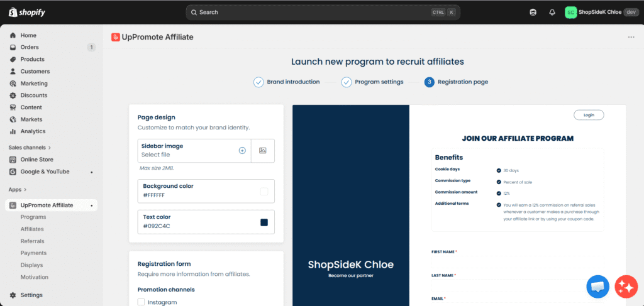The width and height of the screenshot is (644, 306).
Task: Click the UpPromote red app logo
Action: click(x=116, y=37)
